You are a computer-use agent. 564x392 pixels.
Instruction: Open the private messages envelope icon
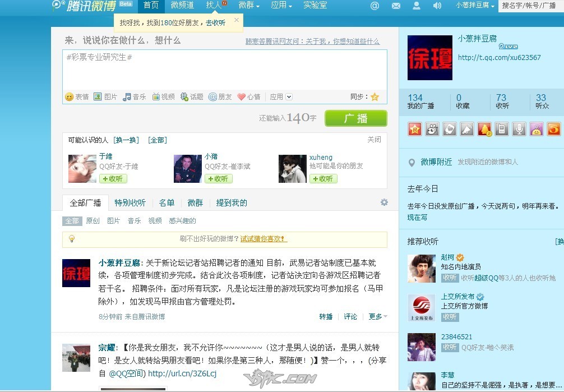396,6
